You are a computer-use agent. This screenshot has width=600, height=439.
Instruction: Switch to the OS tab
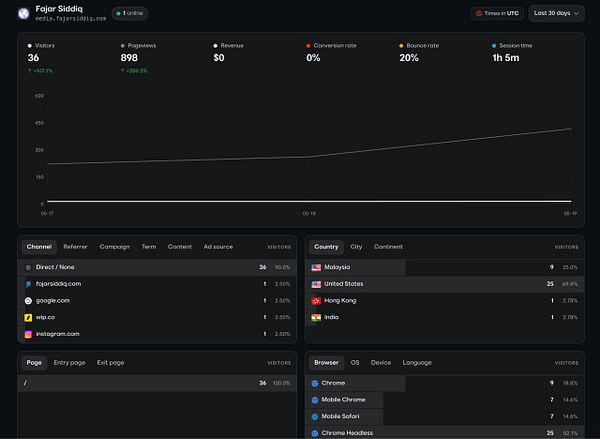click(355, 363)
